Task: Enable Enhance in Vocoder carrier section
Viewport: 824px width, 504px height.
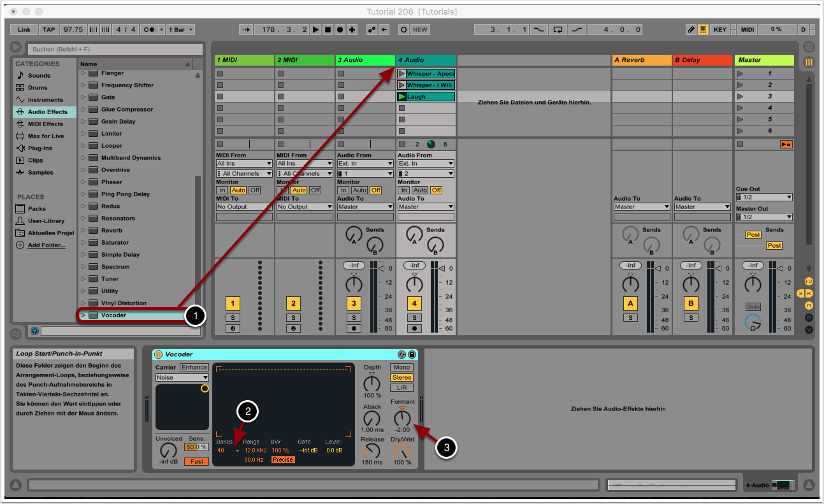Action: pyautogui.click(x=194, y=367)
